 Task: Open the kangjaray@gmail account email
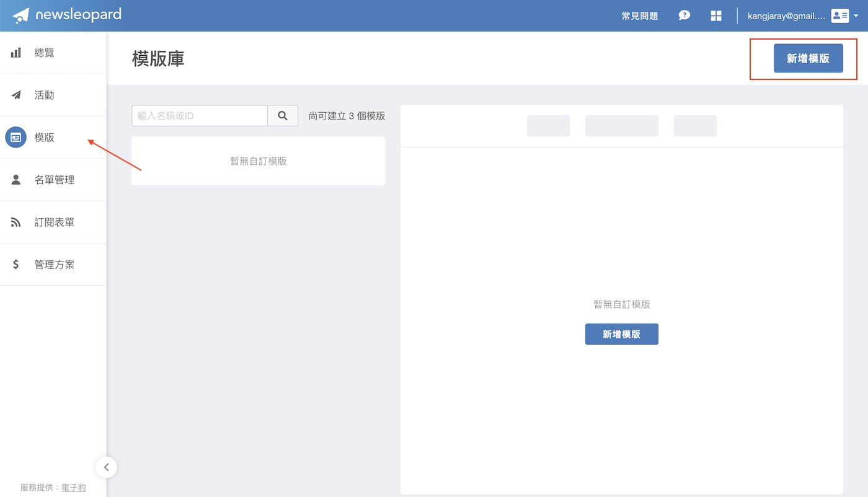tap(787, 15)
